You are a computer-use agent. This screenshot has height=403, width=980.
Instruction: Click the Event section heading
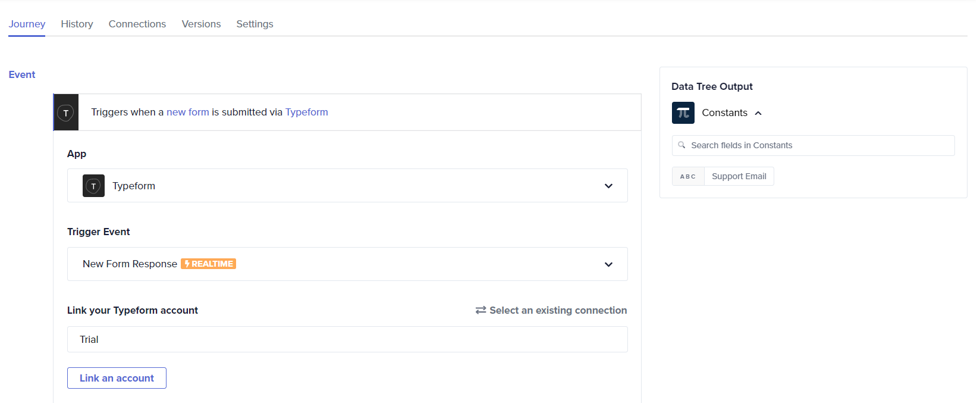(x=22, y=74)
